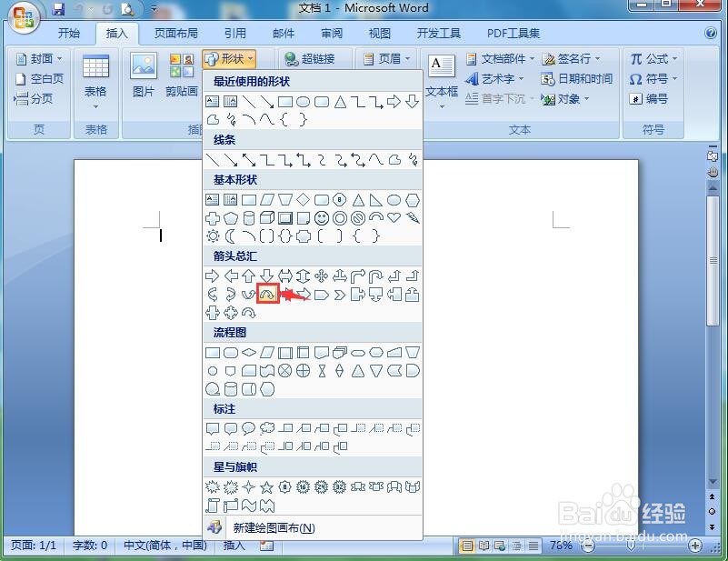The image size is (728, 561).
Task: Select the flowchart process rectangle
Action: 213,353
